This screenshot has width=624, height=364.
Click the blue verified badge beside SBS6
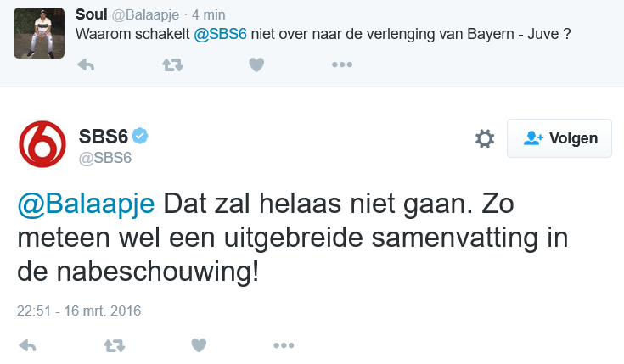click(x=140, y=136)
